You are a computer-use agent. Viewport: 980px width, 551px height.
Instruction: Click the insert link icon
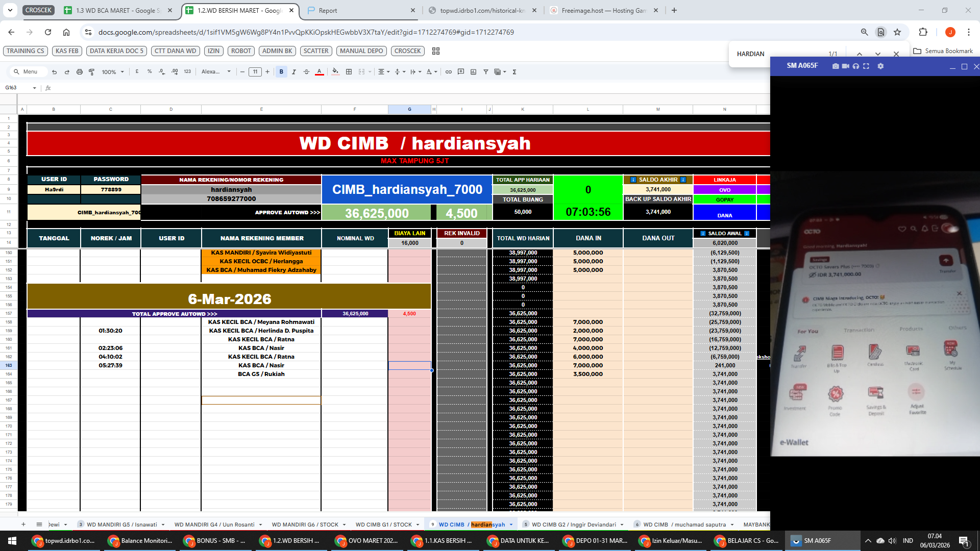click(x=449, y=72)
